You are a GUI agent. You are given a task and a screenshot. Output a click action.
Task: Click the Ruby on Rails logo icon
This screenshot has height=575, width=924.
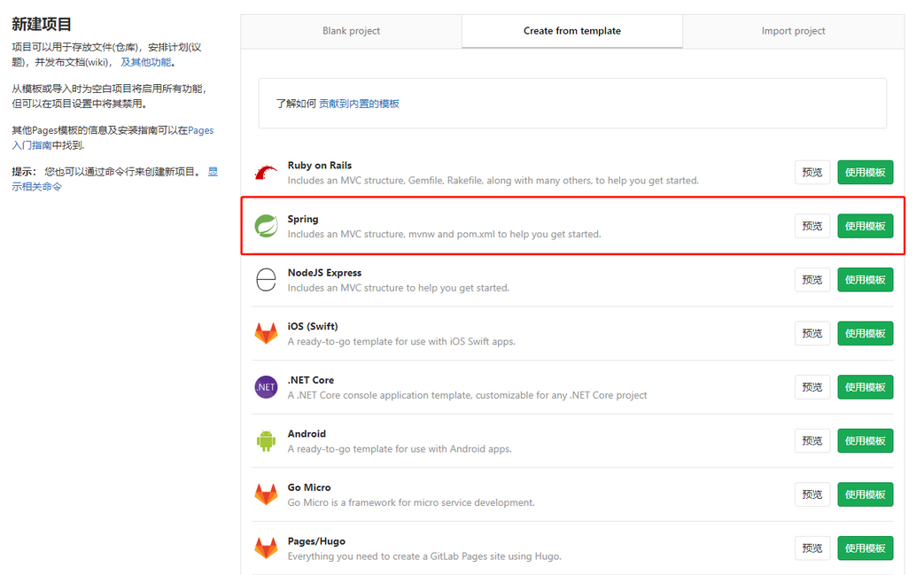[266, 172]
